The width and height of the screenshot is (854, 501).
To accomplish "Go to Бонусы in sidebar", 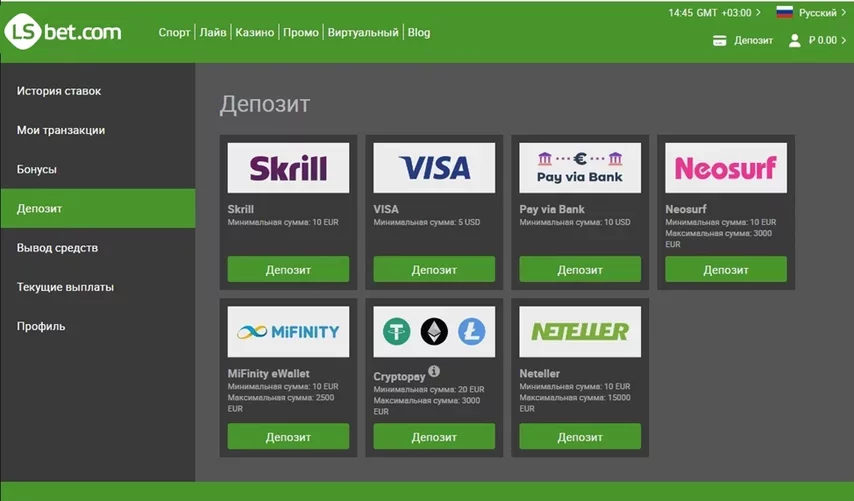I will coord(97,169).
